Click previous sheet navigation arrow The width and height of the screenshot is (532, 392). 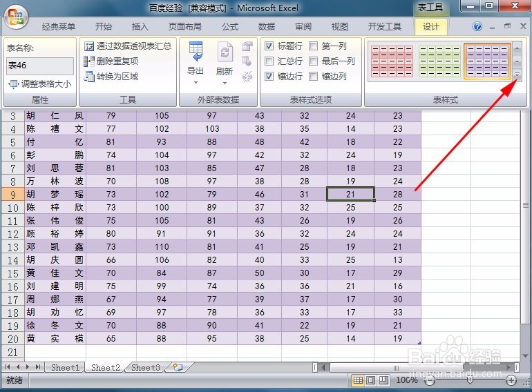click(18, 367)
